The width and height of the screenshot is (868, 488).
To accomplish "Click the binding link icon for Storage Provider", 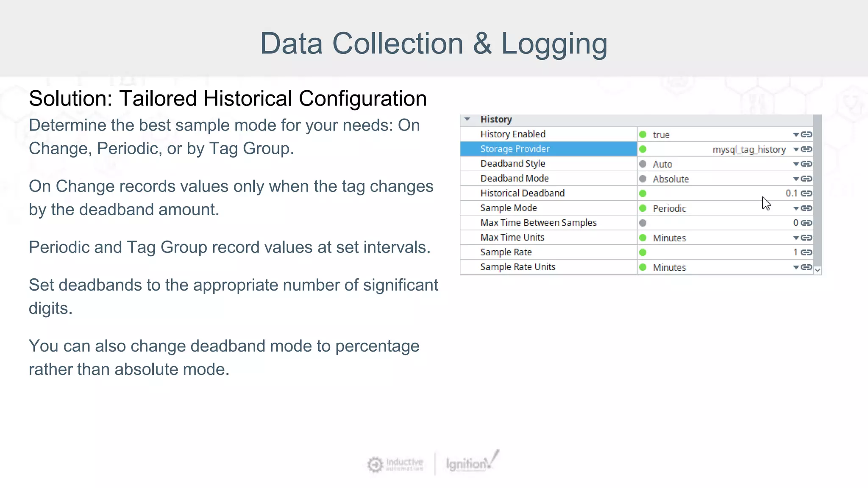I will [x=807, y=149].
